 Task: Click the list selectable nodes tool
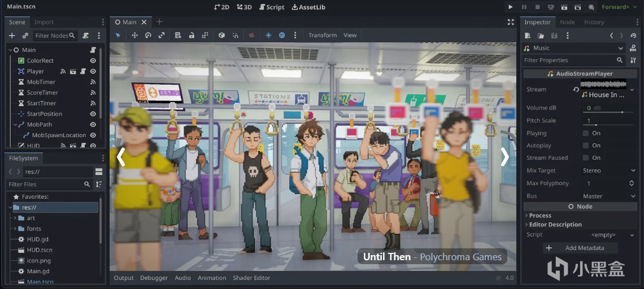(x=178, y=36)
